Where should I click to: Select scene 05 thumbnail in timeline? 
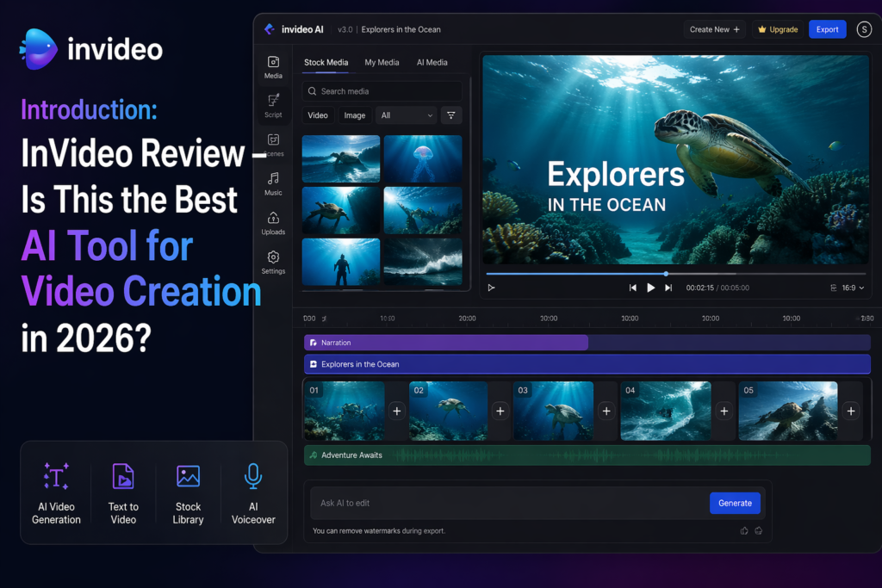(x=788, y=411)
